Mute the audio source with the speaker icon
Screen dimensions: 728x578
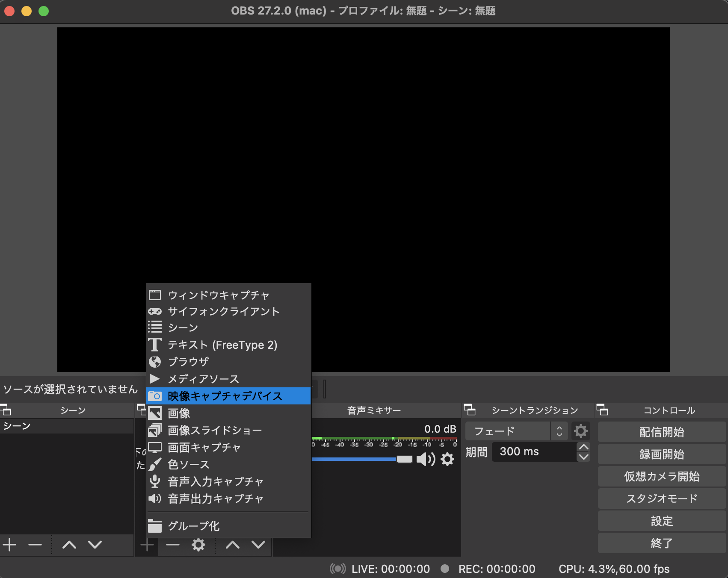click(x=426, y=459)
